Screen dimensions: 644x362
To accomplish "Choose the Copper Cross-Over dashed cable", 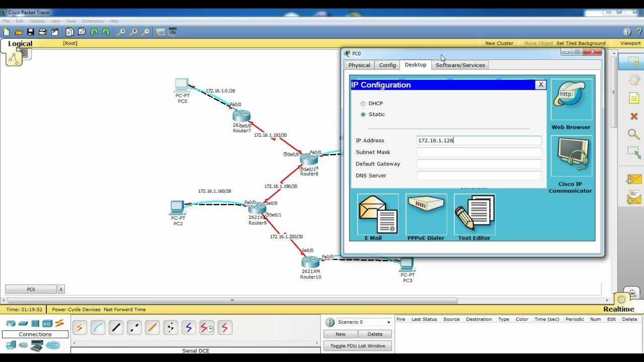I will coord(134,328).
